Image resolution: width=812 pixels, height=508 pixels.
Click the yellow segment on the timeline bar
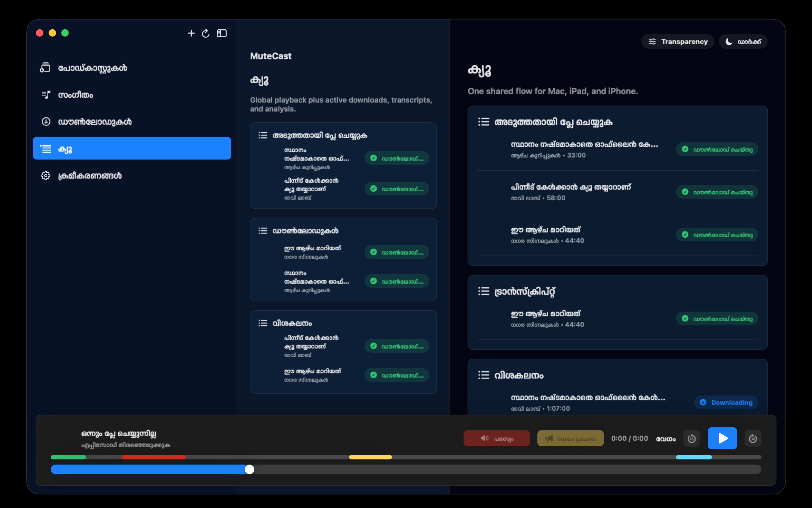tap(370, 457)
